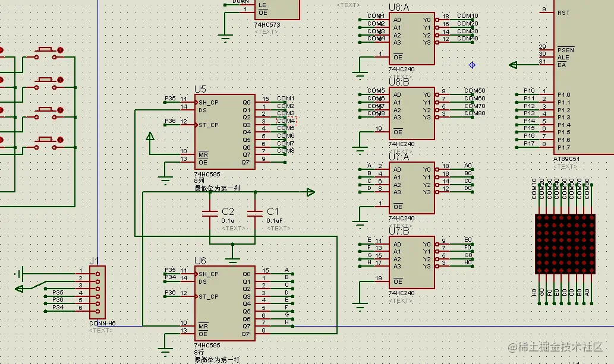Click the P36 label on U5 ST_CP
Image resolution: width=614 pixels, height=364 pixels.
click(x=170, y=121)
